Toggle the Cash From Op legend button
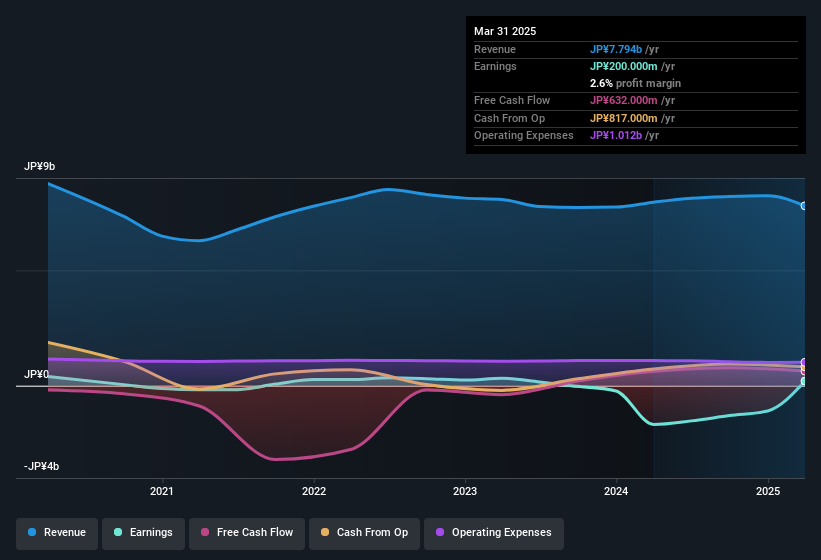 [x=364, y=533]
